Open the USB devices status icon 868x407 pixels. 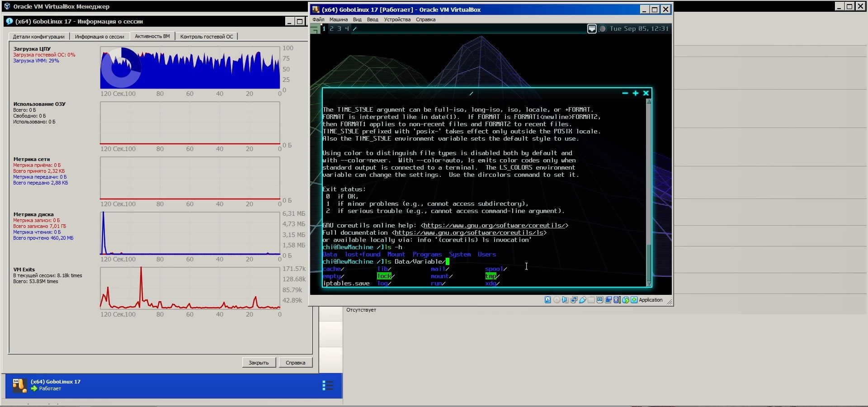click(583, 300)
